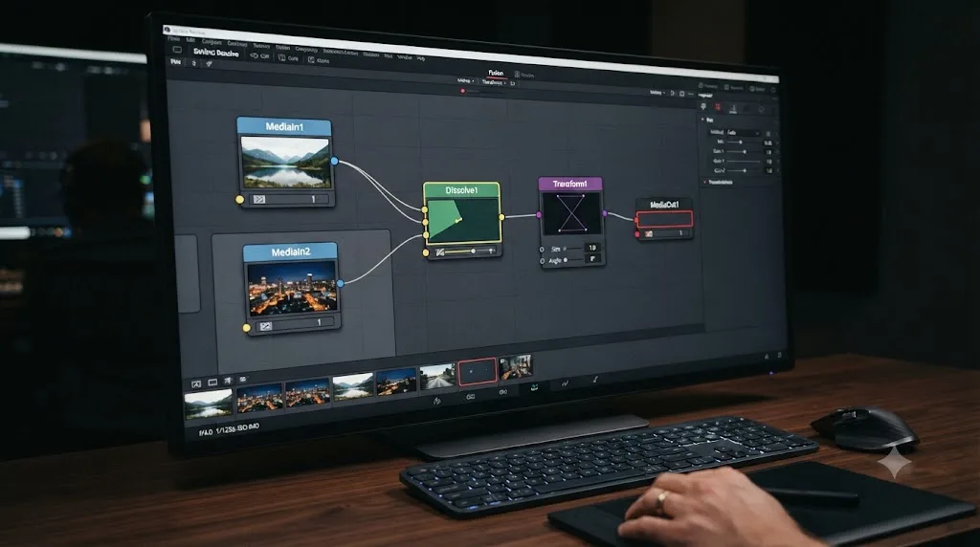Open the Method dropdown in Inspector
Viewport: 980px width, 547px height.
click(x=743, y=133)
